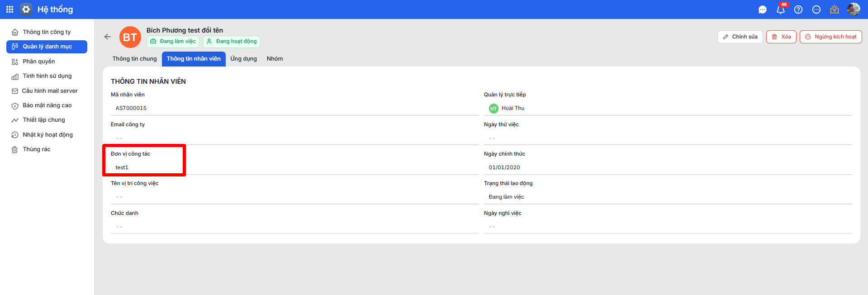Click the back arrow icon
Image resolution: width=868 pixels, height=295 pixels.
tap(108, 37)
